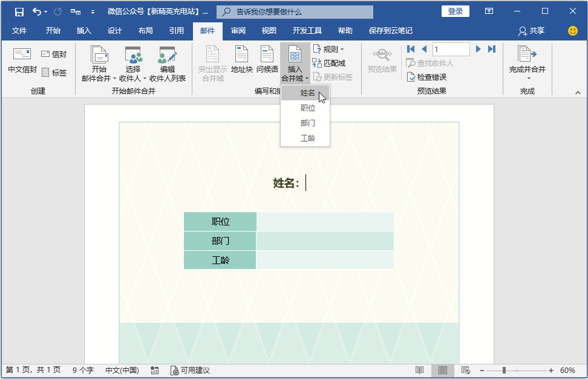Image resolution: width=588 pixels, height=379 pixels.
Task: Click the record number input field
Action: point(451,49)
